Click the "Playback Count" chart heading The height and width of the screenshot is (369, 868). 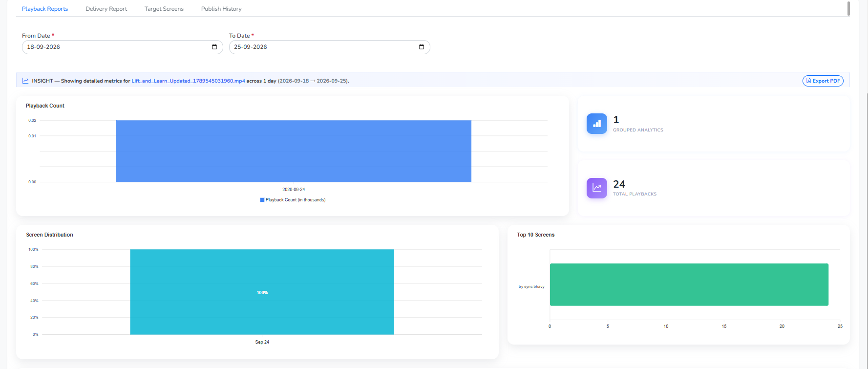point(45,106)
